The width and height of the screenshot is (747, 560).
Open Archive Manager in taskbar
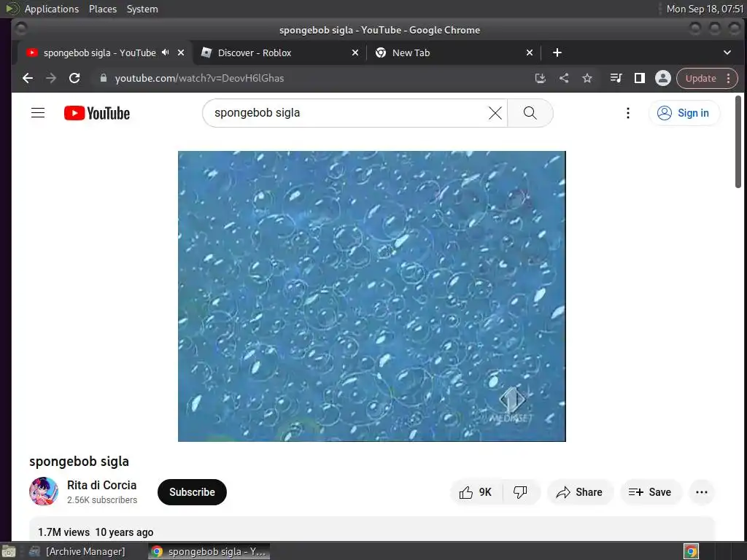(x=78, y=551)
